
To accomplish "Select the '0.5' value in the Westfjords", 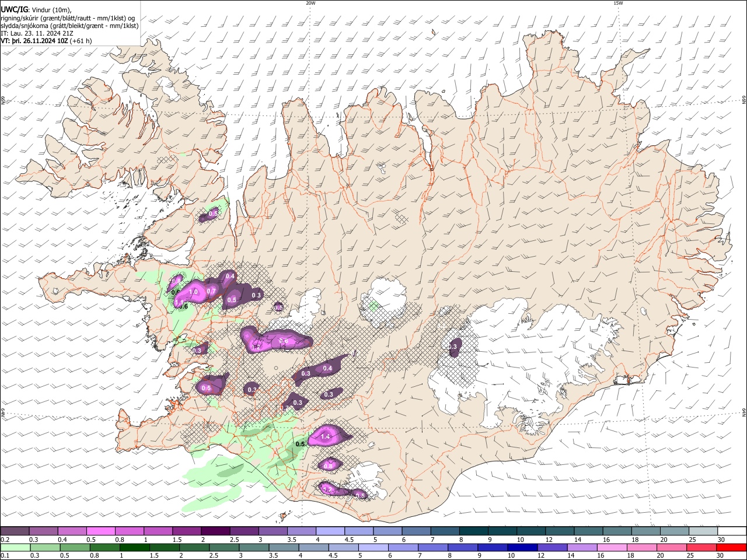I will pos(213,214).
